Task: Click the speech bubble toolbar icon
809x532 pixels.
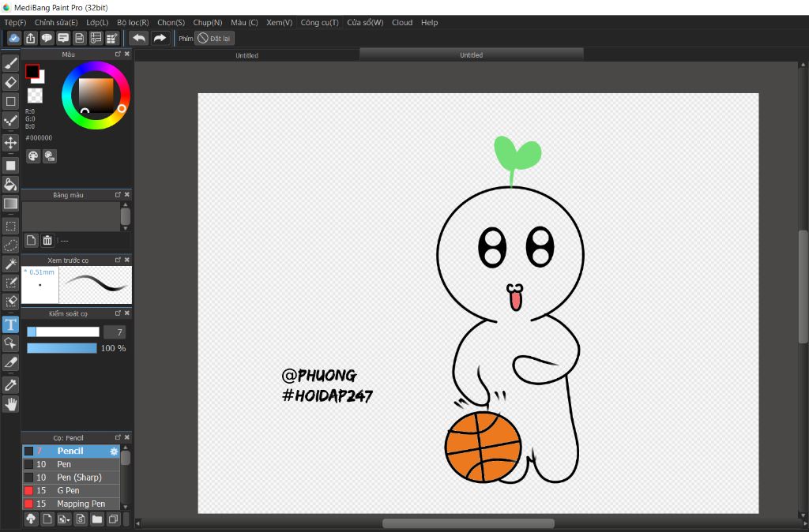Action: 47,38
